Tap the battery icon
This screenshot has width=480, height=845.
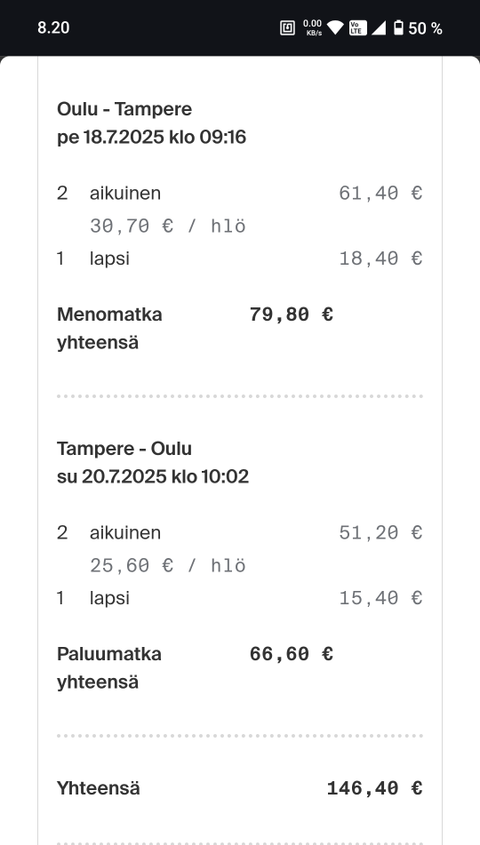pos(398,28)
